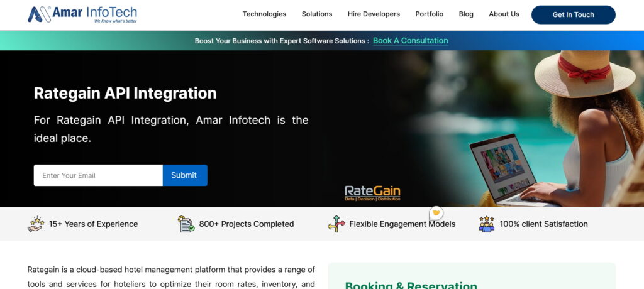
Task: Click the "Amar Infotech is the ideal place" subtitle
Action: coord(171,129)
